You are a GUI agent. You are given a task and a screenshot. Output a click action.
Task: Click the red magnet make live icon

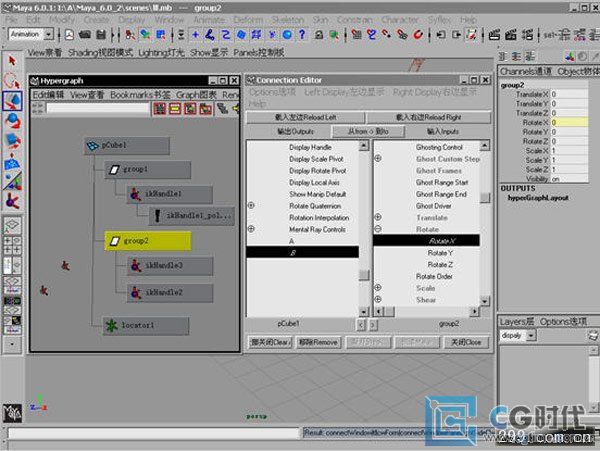click(x=418, y=35)
